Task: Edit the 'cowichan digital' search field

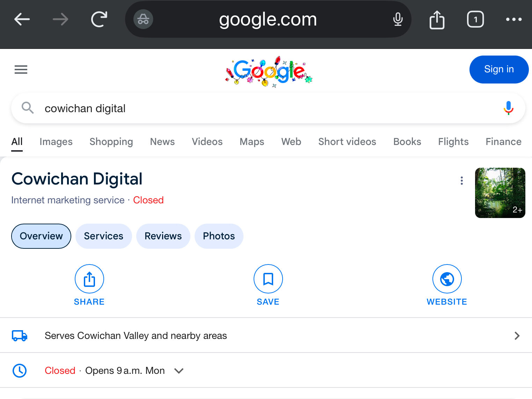Action: click(268, 108)
